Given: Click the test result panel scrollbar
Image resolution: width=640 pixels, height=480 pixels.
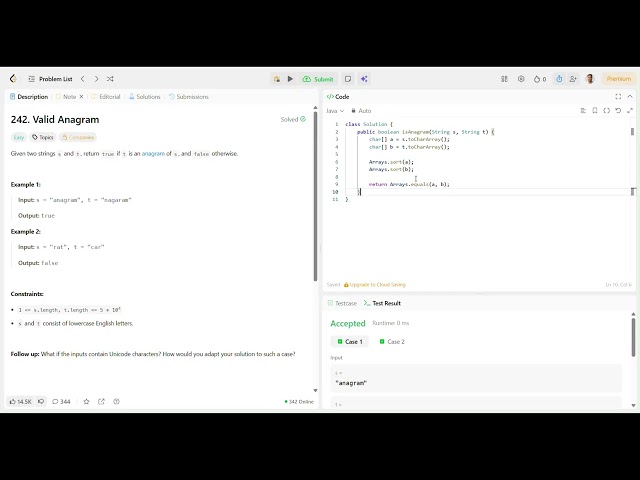Looking at the screenshot, I should (x=633, y=337).
